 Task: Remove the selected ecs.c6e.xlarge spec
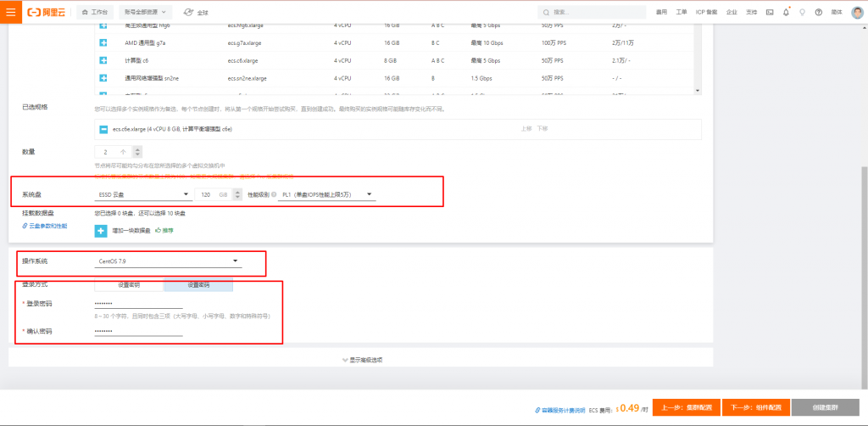pos(103,129)
